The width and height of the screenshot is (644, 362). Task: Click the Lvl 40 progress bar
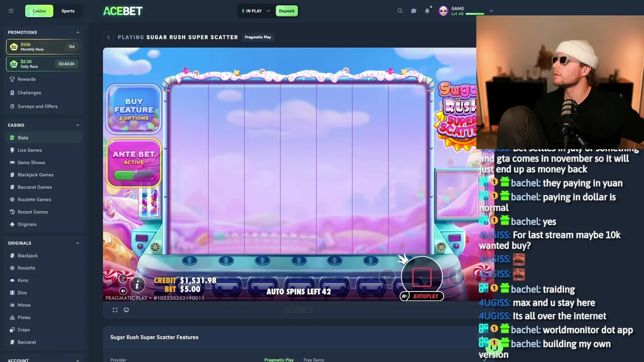click(475, 14)
